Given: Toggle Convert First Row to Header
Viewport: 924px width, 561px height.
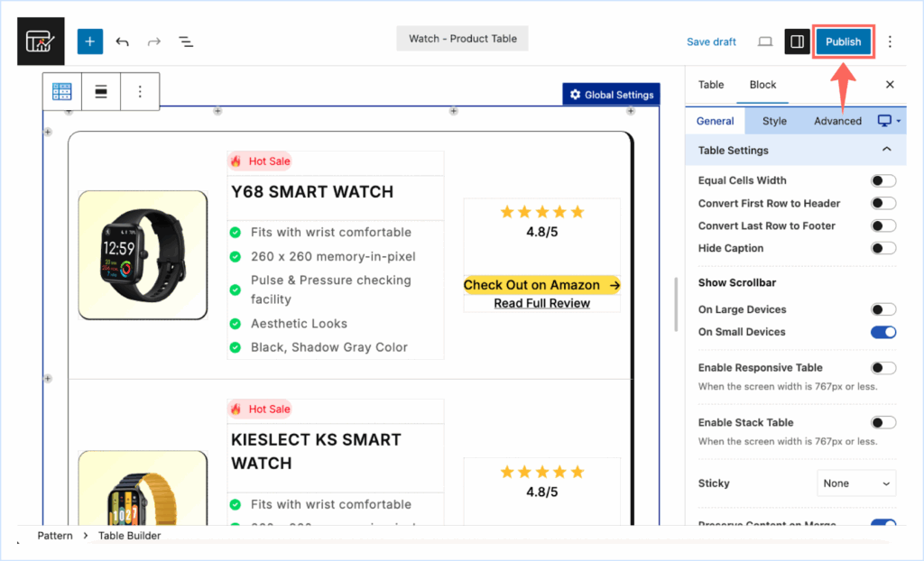Looking at the screenshot, I should [882, 203].
